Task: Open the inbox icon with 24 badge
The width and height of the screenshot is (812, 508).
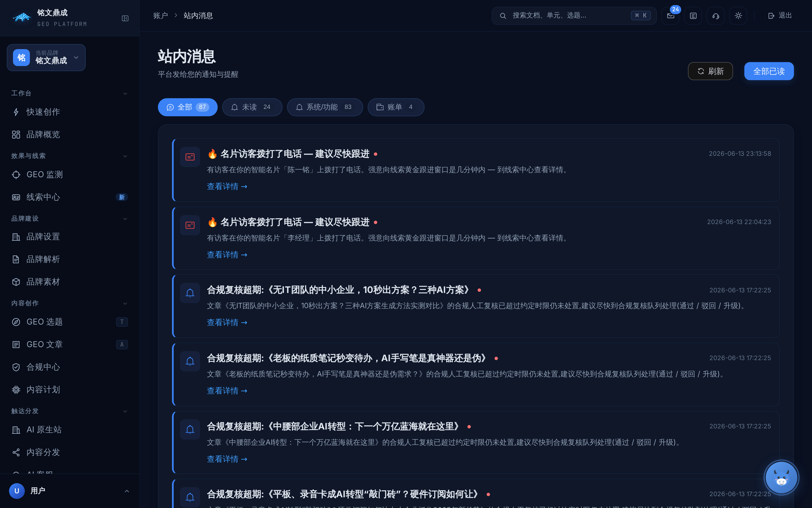Action: [670, 16]
